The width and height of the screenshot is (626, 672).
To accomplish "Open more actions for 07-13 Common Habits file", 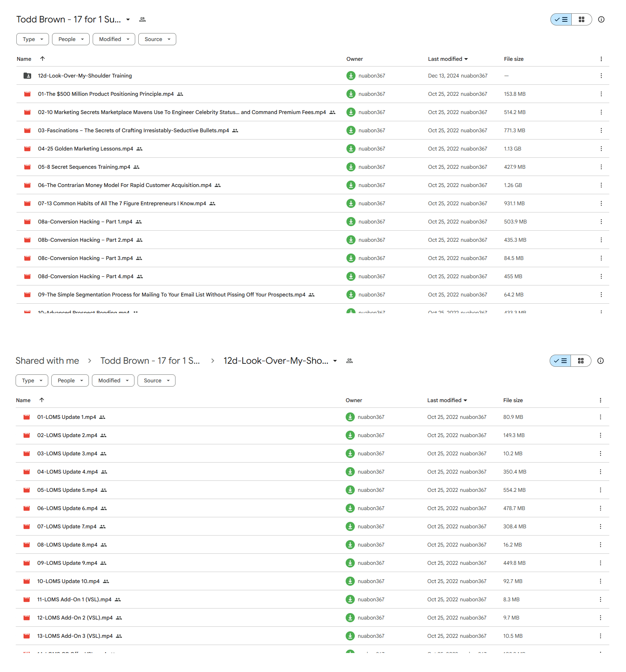I will click(x=601, y=203).
